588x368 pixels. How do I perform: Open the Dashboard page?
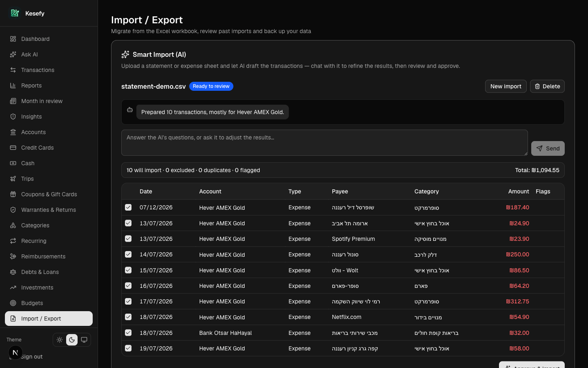[x=49, y=39]
